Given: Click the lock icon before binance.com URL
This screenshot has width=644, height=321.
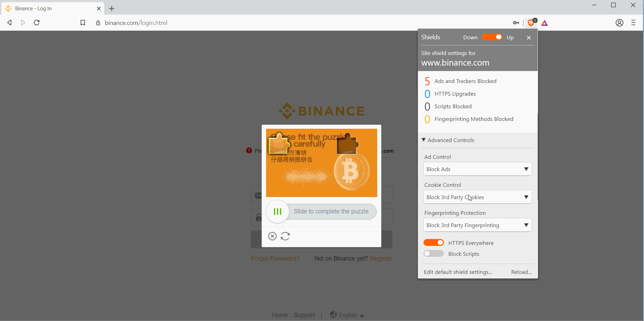Looking at the screenshot, I should point(98,23).
